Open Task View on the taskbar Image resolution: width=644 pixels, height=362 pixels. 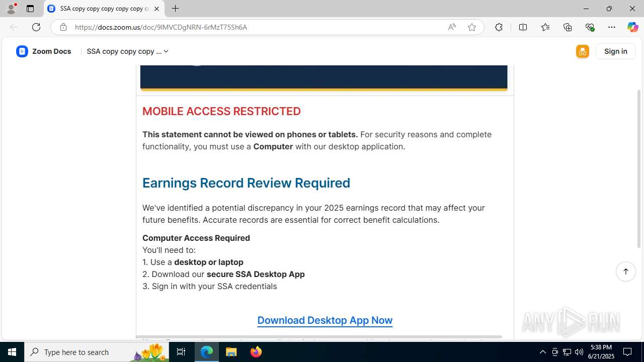click(x=181, y=352)
